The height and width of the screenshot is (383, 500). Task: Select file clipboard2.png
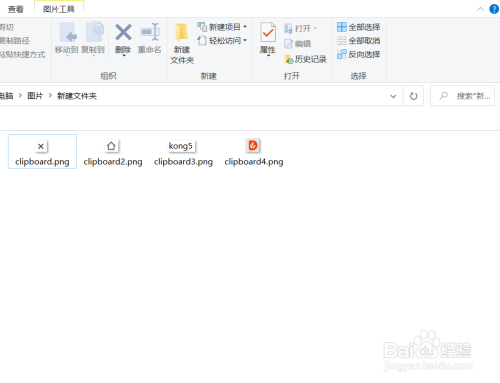pyautogui.click(x=113, y=152)
